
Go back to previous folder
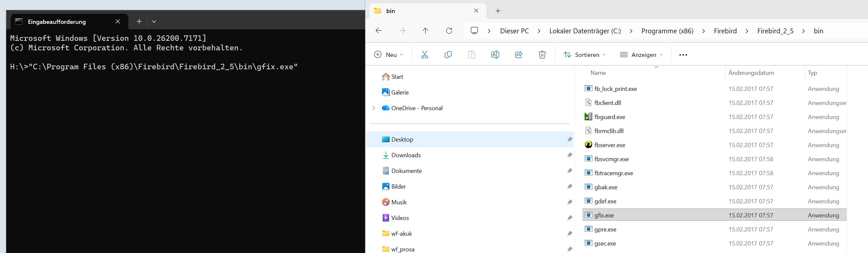tap(378, 31)
